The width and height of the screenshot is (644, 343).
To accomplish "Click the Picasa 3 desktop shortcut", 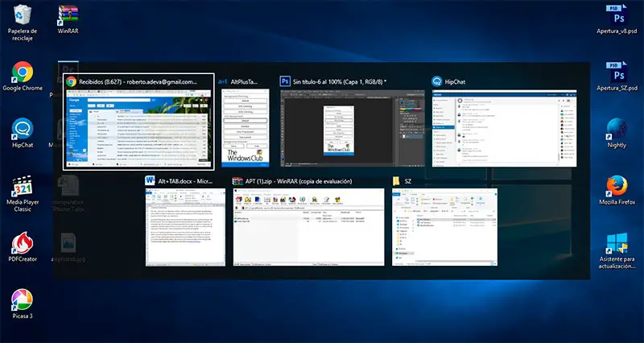I will (23, 304).
